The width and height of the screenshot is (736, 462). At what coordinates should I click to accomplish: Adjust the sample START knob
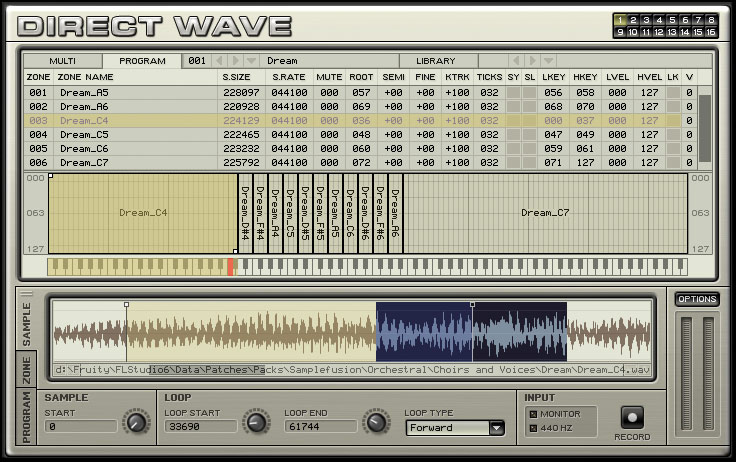(x=136, y=422)
